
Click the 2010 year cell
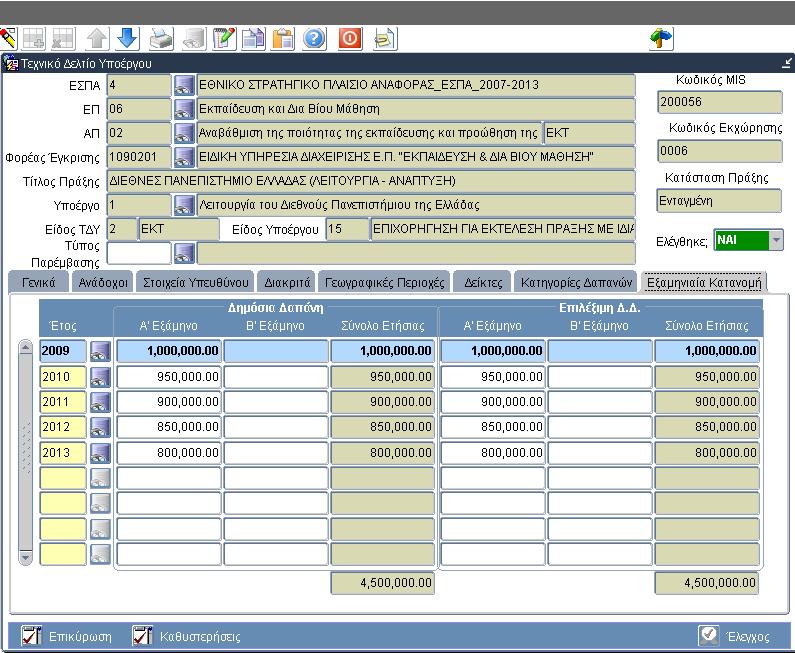63,377
